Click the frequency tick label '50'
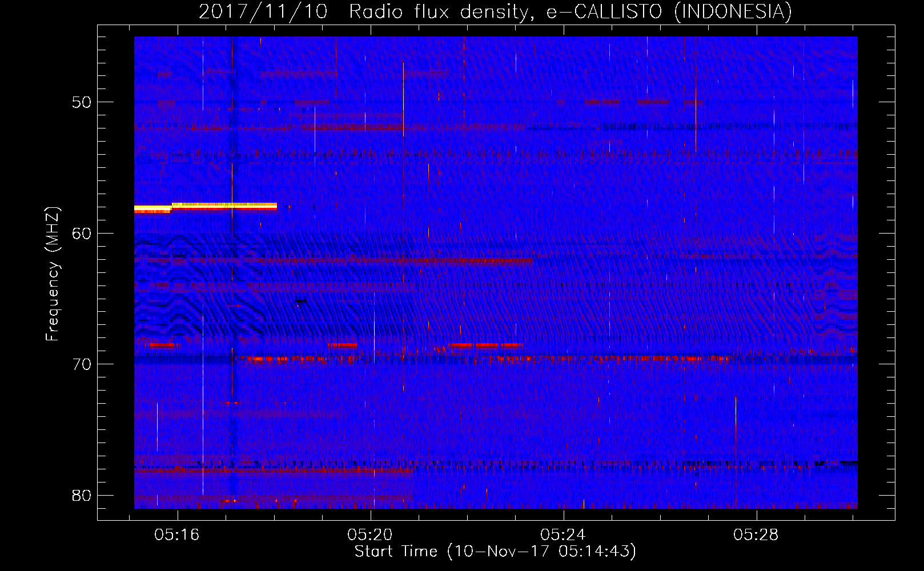Image resolution: width=924 pixels, height=571 pixels. pos(82,102)
